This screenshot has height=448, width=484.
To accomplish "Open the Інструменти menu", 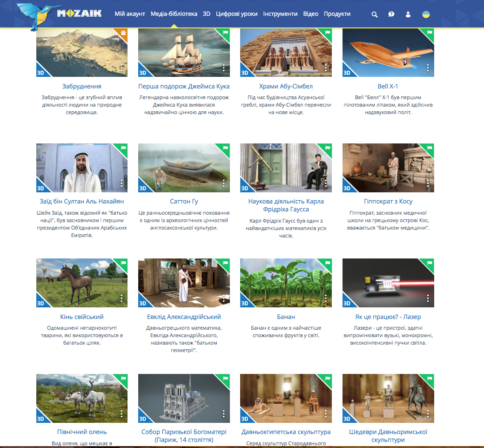I will (x=280, y=14).
